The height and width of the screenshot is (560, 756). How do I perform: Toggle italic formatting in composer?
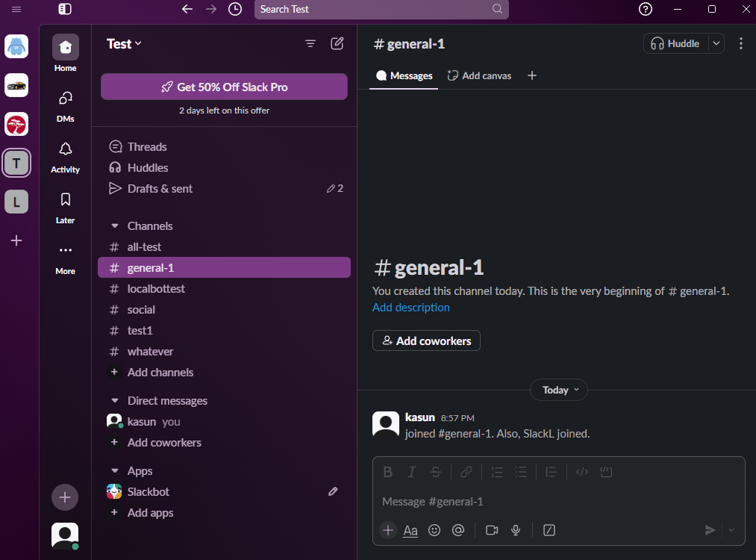(411, 472)
